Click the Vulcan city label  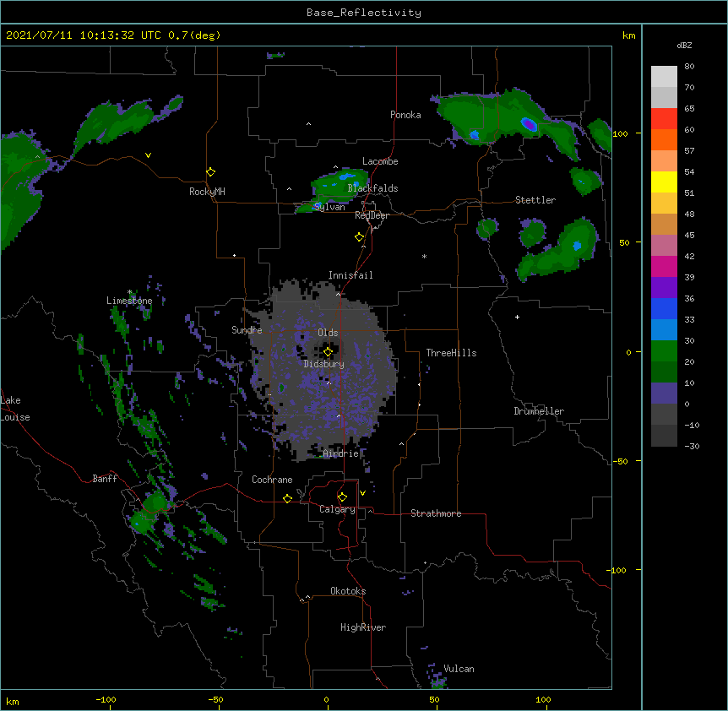pyautogui.click(x=459, y=669)
